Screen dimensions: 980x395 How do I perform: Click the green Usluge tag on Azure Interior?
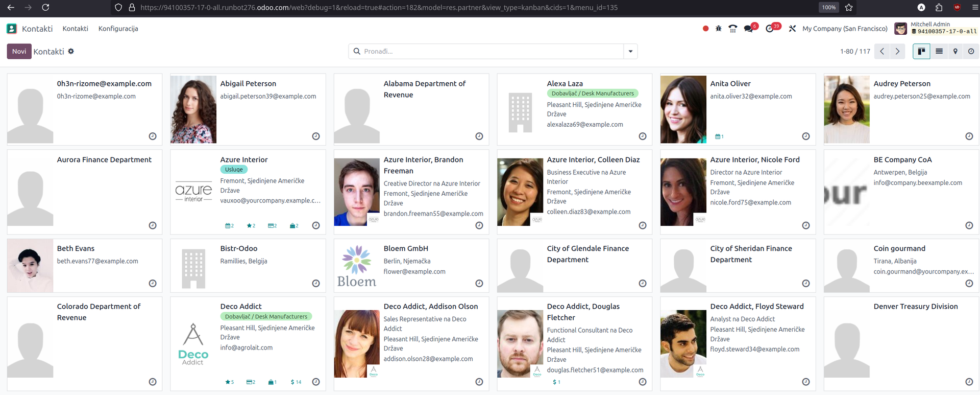234,170
